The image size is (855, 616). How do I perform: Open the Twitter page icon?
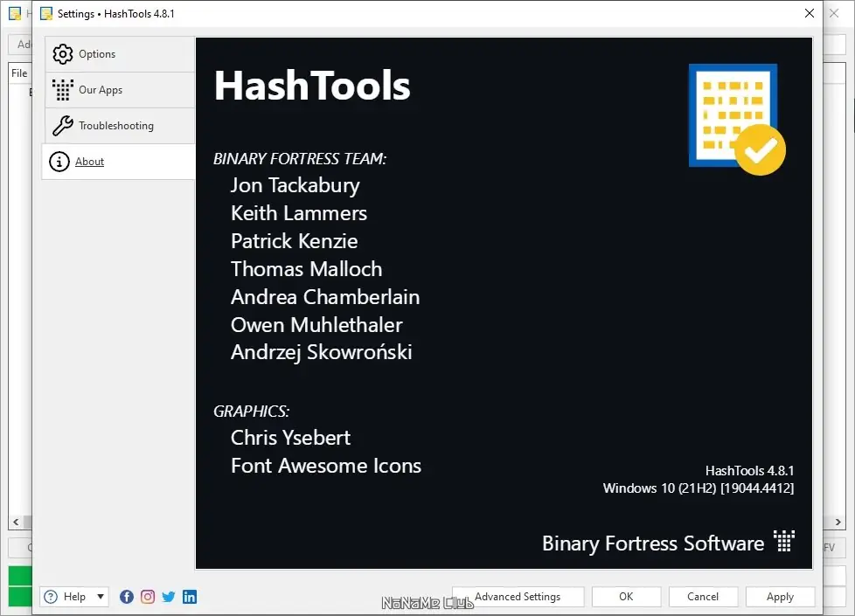[x=169, y=597]
